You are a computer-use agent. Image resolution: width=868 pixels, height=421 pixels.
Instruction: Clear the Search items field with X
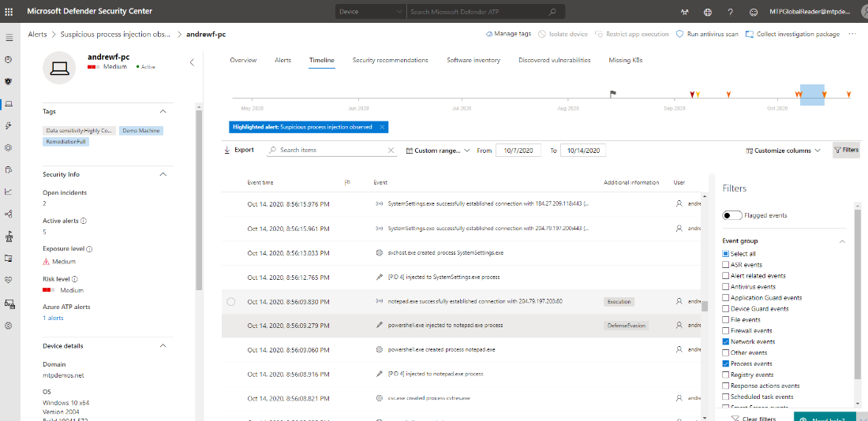tap(391, 150)
